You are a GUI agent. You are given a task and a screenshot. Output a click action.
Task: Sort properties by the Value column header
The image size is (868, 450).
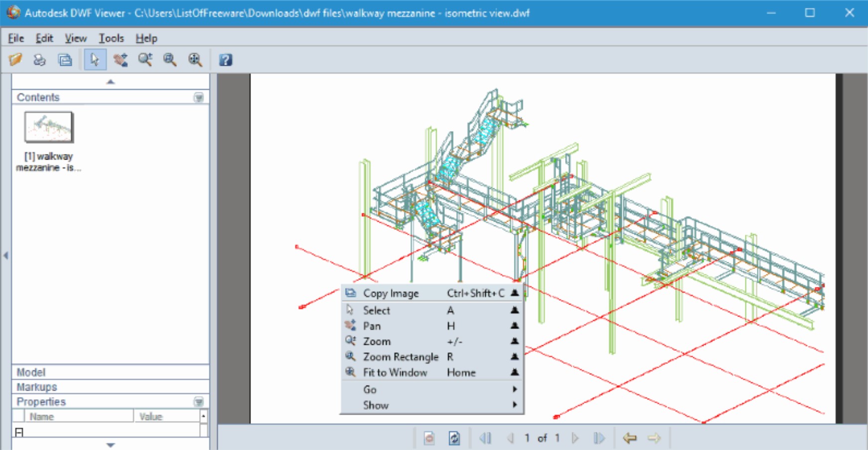coord(167,416)
